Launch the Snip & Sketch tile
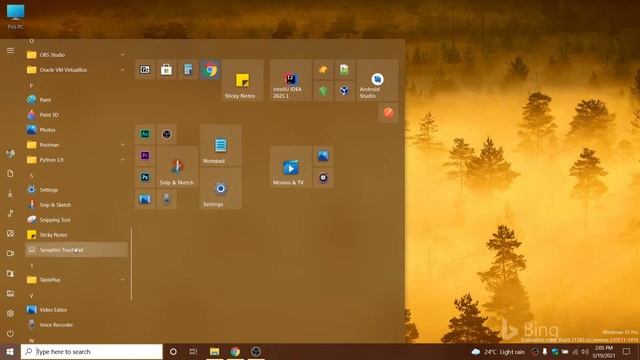The width and height of the screenshot is (640, 360). [177, 167]
